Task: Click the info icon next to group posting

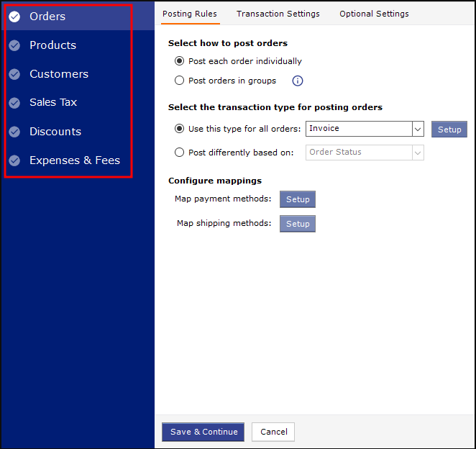Action: 297,81
